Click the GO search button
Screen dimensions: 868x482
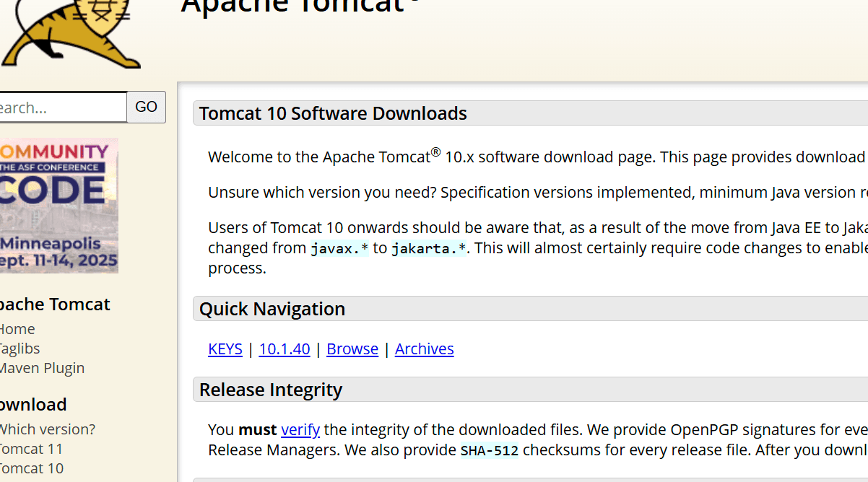(147, 108)
